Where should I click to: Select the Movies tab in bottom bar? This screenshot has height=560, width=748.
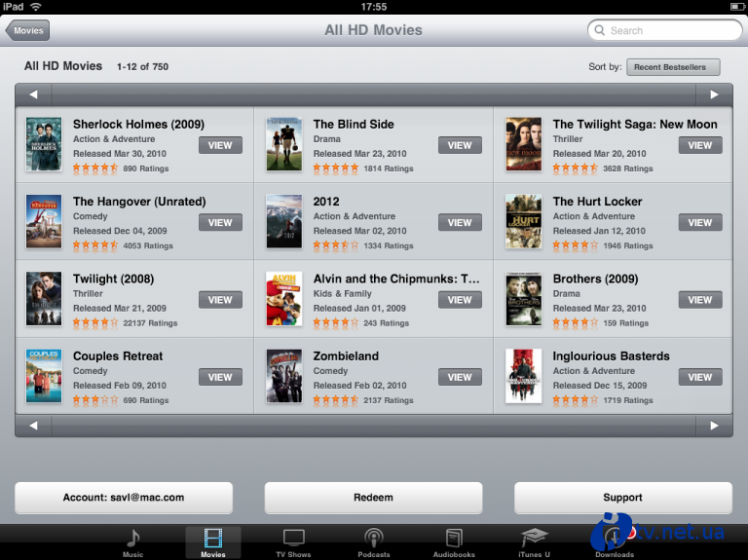[213, 541]
